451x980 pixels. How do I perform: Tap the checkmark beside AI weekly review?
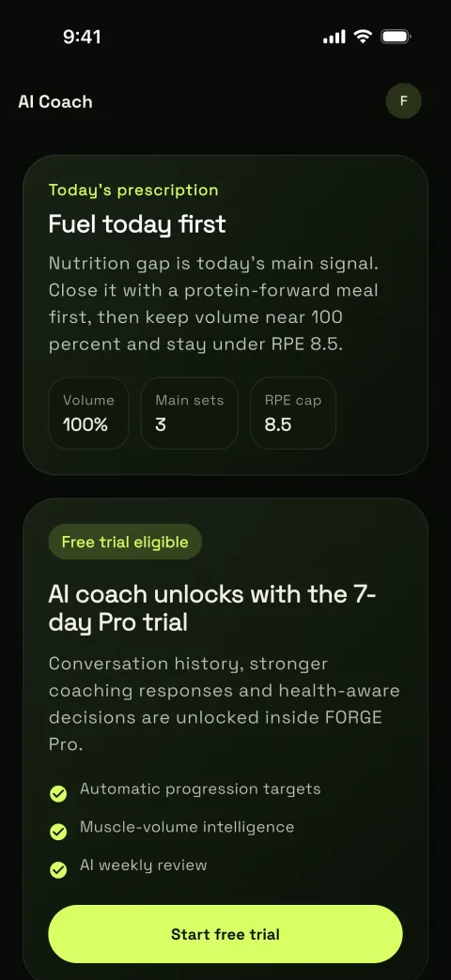(x=58, y=870)
